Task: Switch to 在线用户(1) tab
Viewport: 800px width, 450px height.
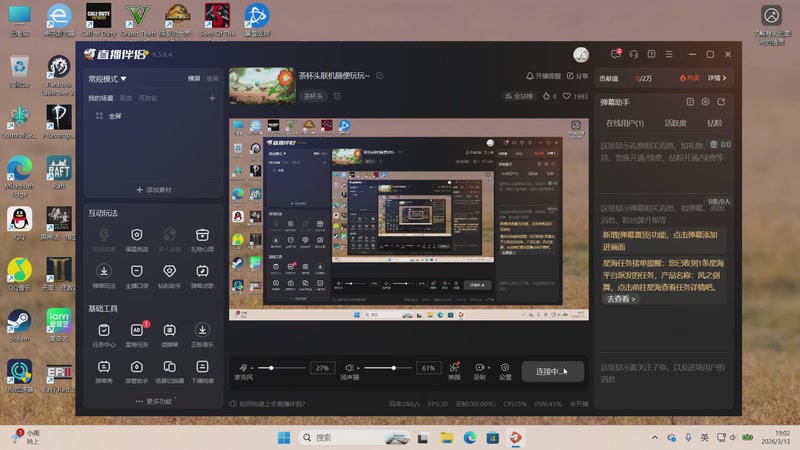Action: pyautogui.click(x=624, y=123)
